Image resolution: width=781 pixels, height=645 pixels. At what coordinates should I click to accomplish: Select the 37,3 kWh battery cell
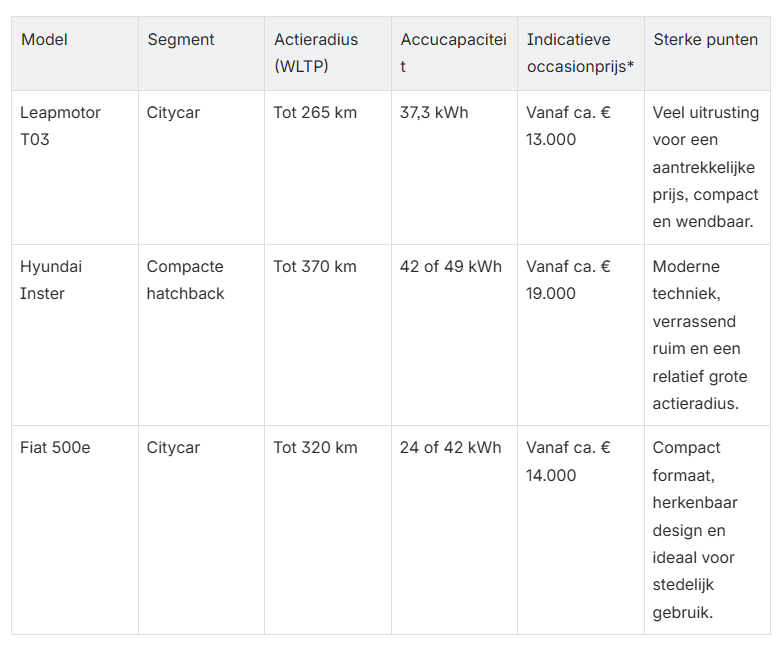click(454, 167)
